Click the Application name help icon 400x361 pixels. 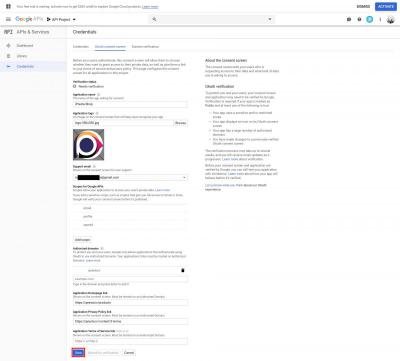(99, 95)
